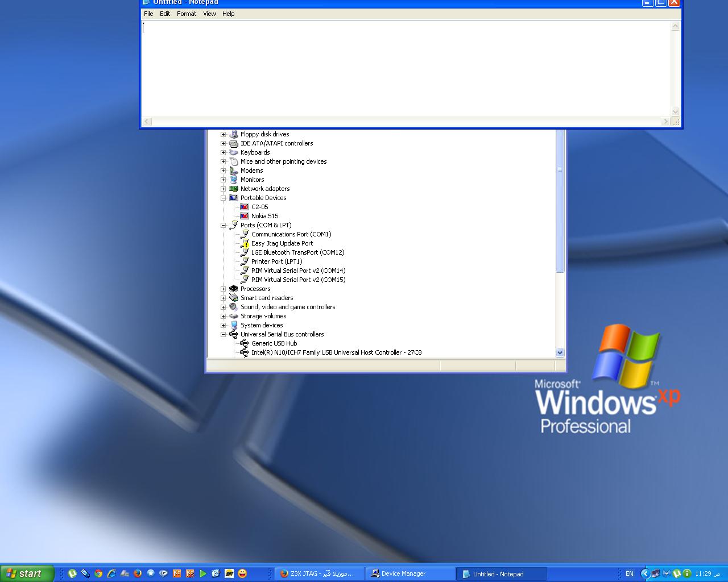Open the Notepad View menu
This screenshot has width=728, height=582.
click(209, 14)
